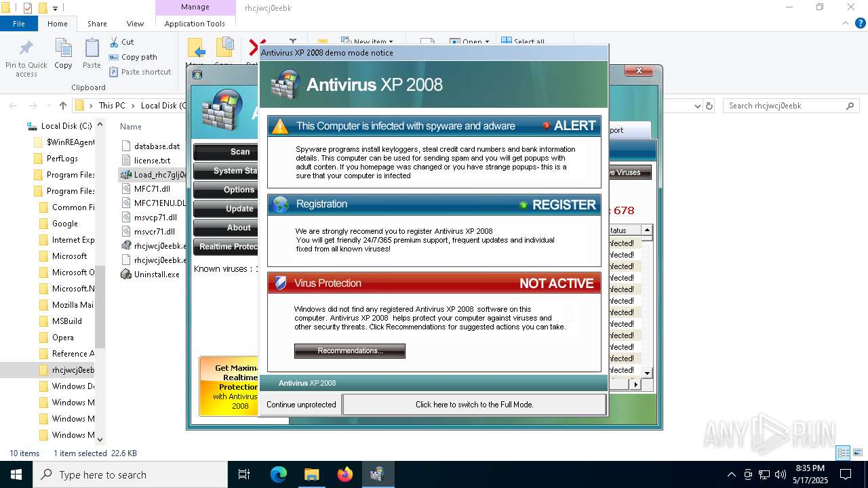Click Cut in the Clipboard group

tap(121, 42)
